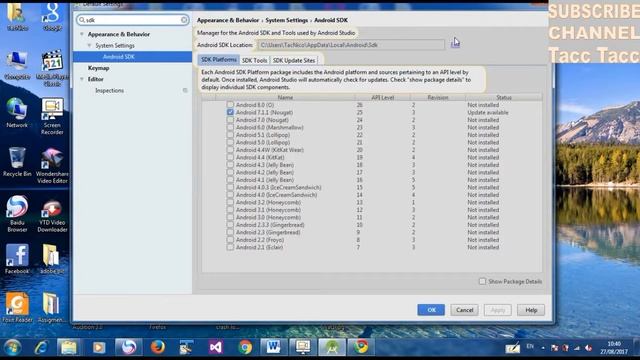
Task: Click the Android SDK Location path field
Action: click(x=351, y=45)
